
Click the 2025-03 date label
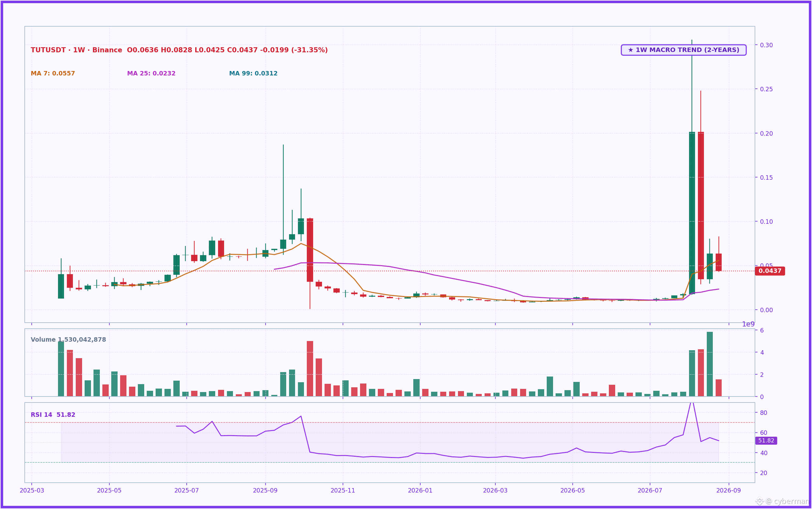point(32,491)
